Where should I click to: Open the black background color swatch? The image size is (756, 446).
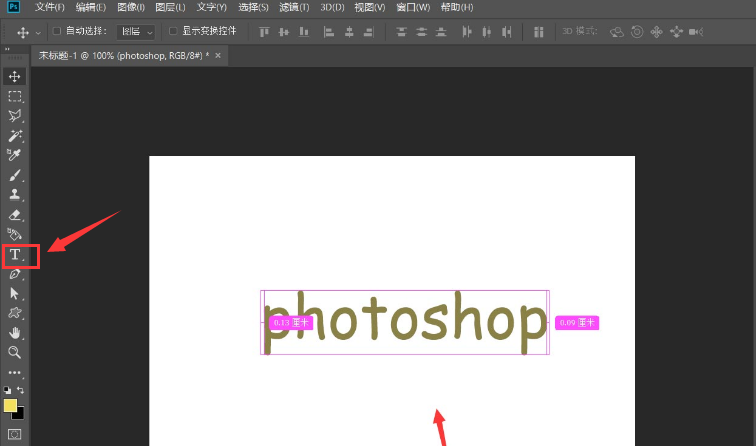click(x=20, y=415)
